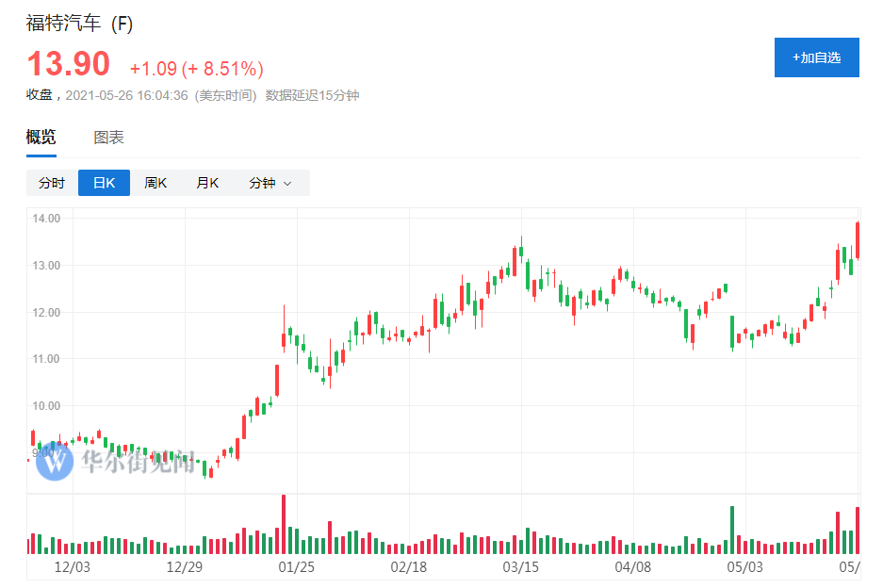Click the close timestamp 2021-05-26 16:04:36

click(126, 95)
